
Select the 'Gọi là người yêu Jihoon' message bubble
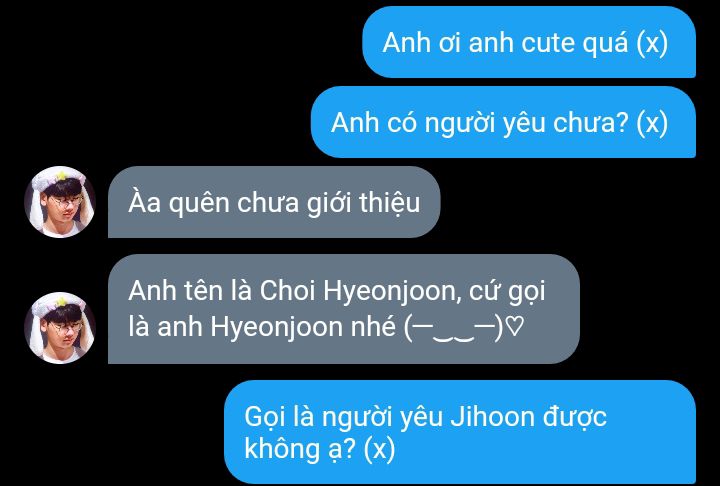coord(460,432)
